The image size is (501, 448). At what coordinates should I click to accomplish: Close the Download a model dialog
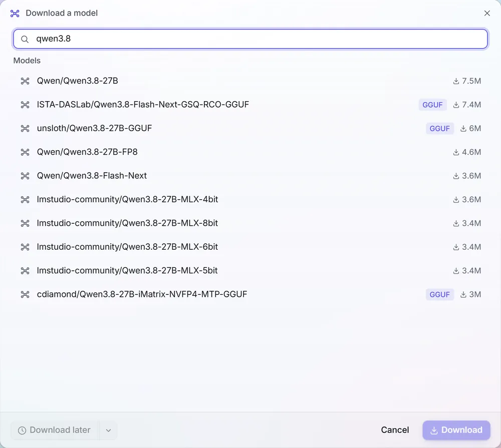(x=487, y=13)
